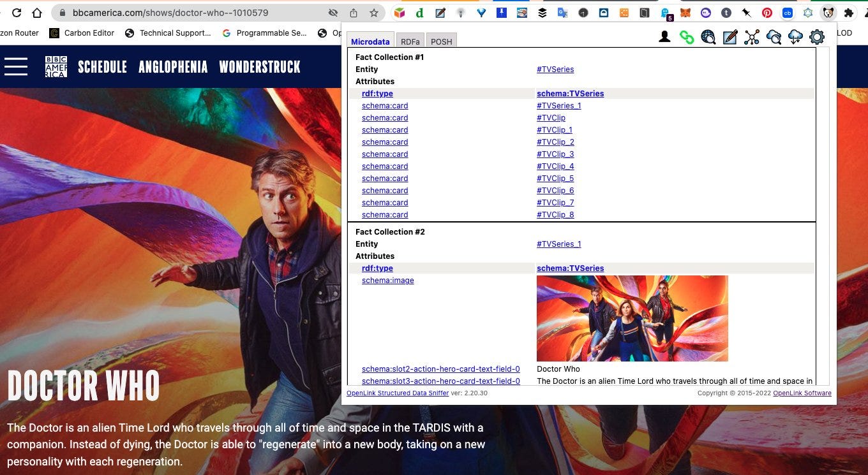The image size is (868, 475).
Task: Click schema:slot3-action-hero-card-text-field-0 link
Action: [440, 381]
